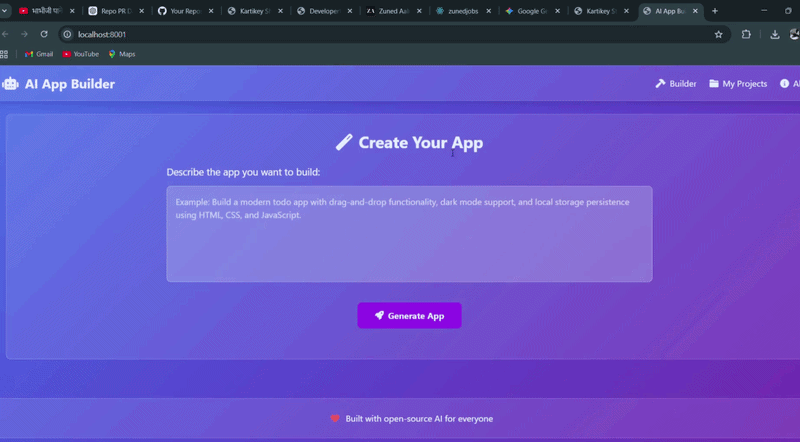Click 'Built with open-source AI for everyone' text
Screen dimensions: 800x442
click(x=419, y=419)
